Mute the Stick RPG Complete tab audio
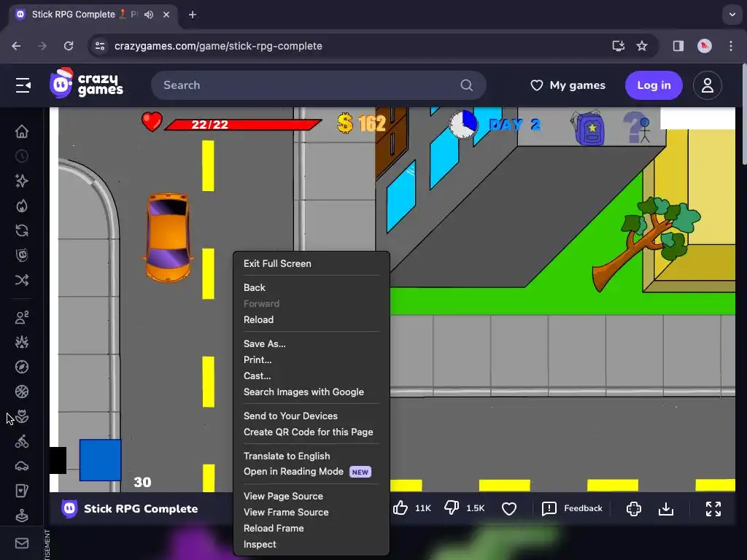Image resolution: width=747 pixels, height=560 pixels. [149, 15]
